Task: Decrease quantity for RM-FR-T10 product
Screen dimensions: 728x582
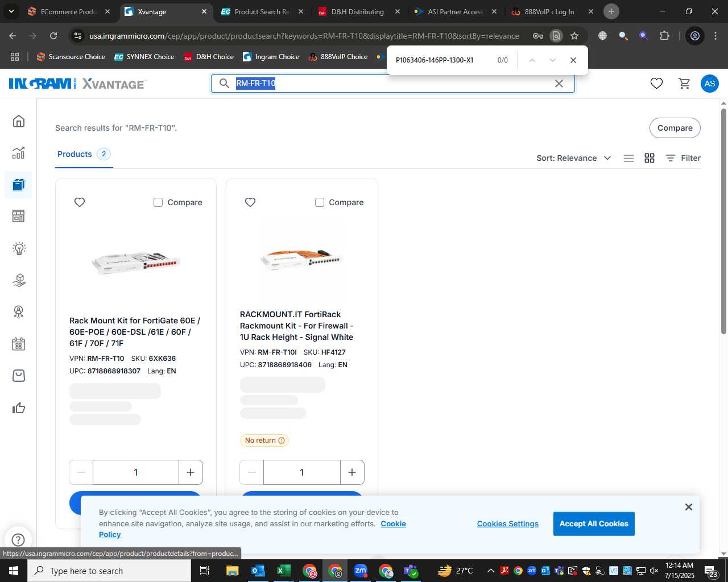Action: [81, 472]
